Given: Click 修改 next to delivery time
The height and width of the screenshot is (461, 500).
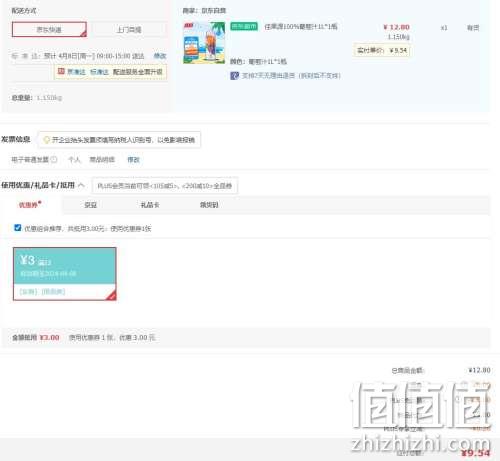Looking at the screenshot, I should pos(160,56).
